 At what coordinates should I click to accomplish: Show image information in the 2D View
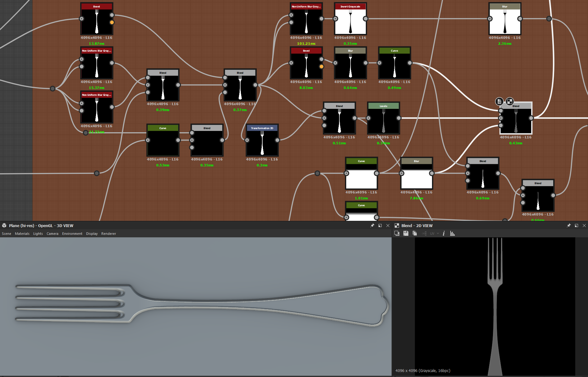[444, 233]
